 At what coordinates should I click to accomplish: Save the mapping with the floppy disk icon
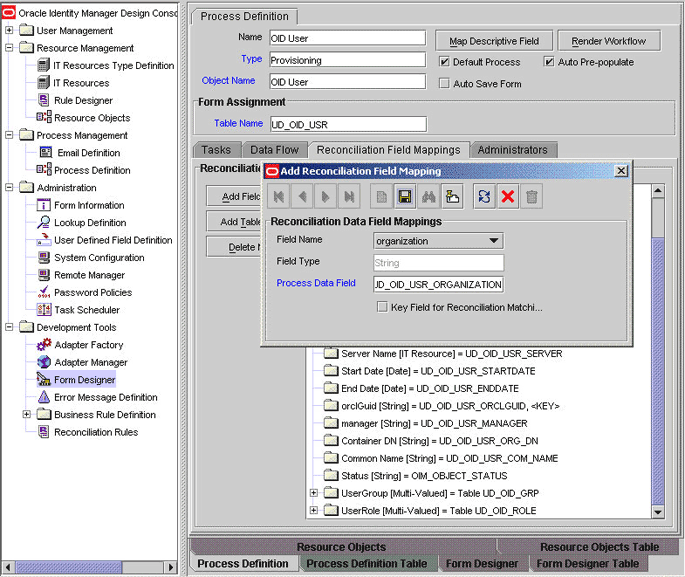coord(405,197)
